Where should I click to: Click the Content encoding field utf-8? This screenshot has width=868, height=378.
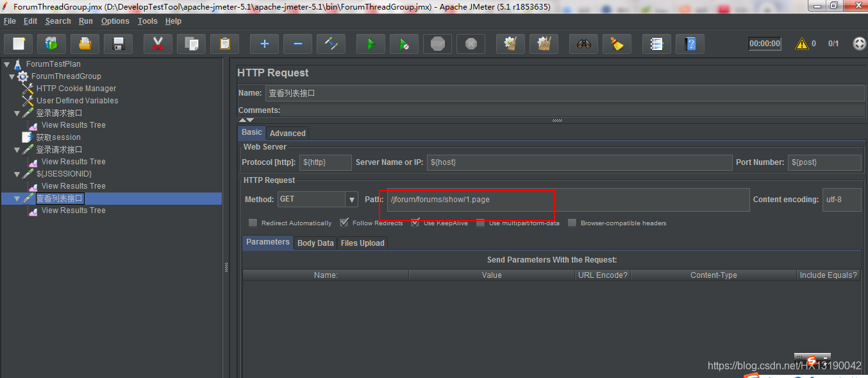click(x=842, y=200)
